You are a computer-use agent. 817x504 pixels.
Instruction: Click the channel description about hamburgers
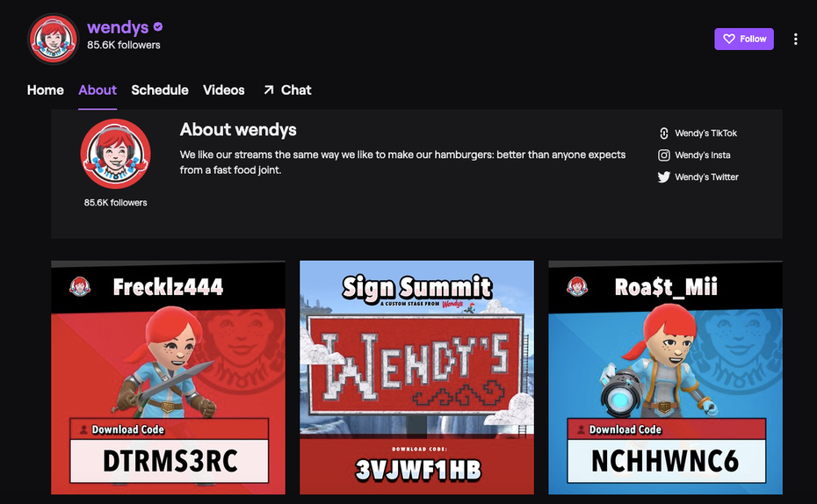pos(402,162)
